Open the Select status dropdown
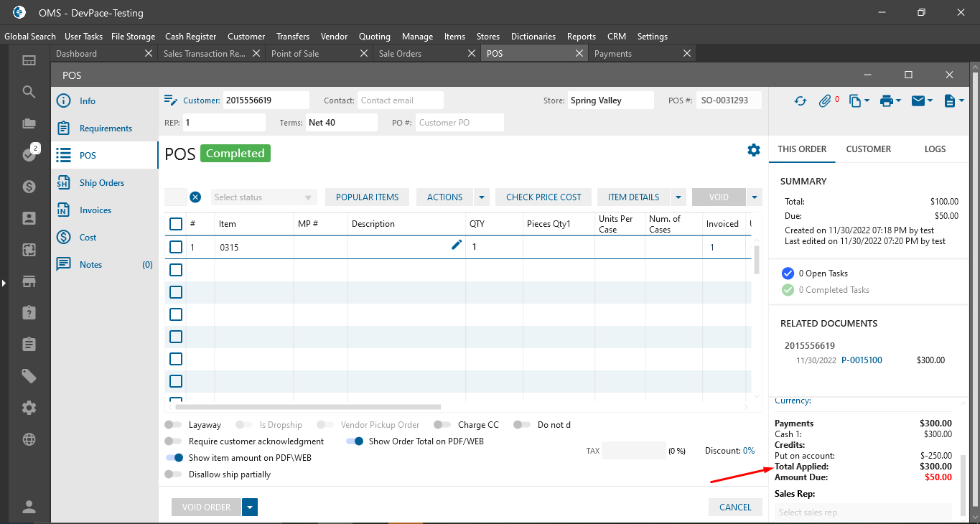The width and height of the screenshot is (980, 524). [263, 197]
